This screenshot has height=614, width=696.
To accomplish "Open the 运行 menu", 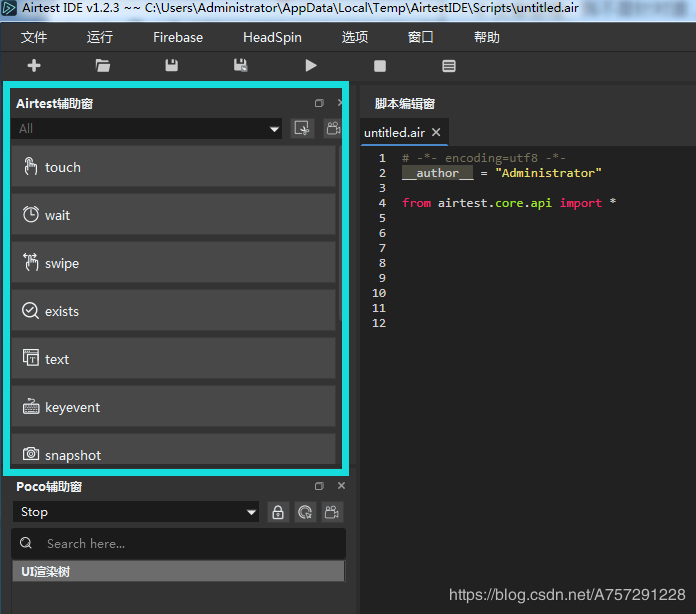I will (100, 37).
